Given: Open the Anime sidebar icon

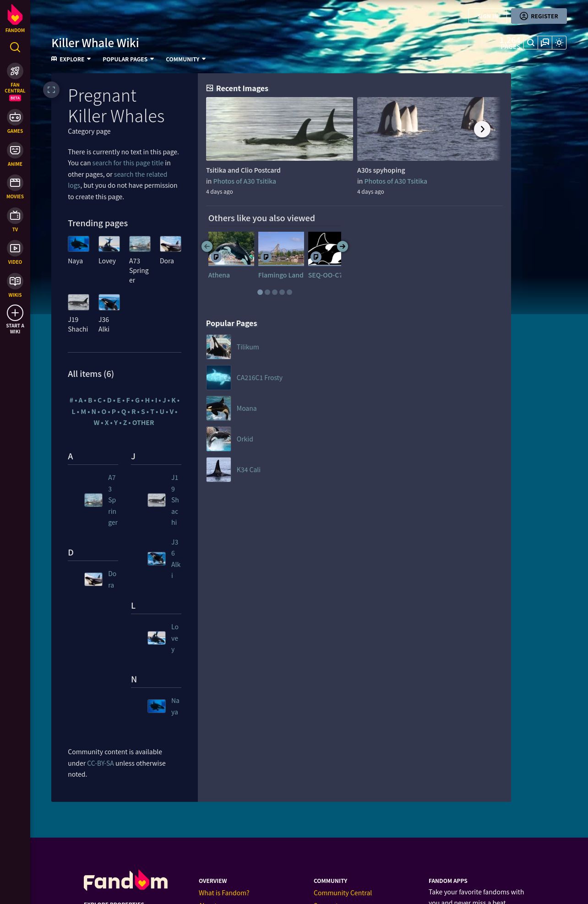Looking at the screenshot, I should [15, 150].
